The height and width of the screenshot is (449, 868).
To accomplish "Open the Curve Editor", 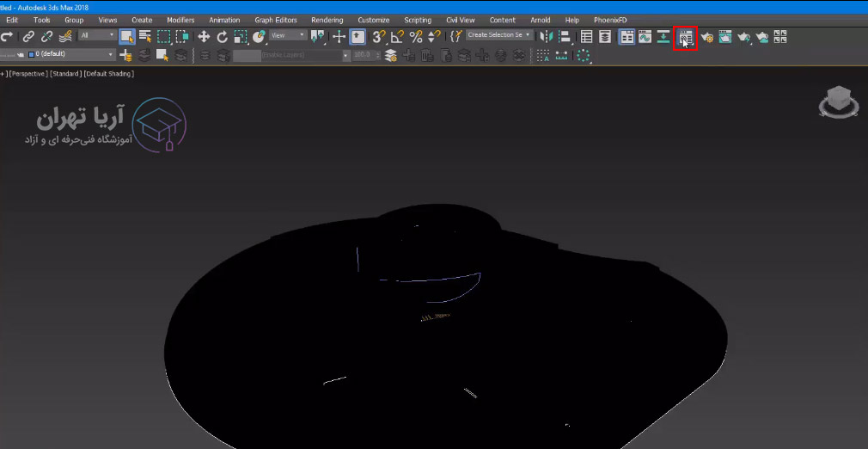I will click(645, 37).
